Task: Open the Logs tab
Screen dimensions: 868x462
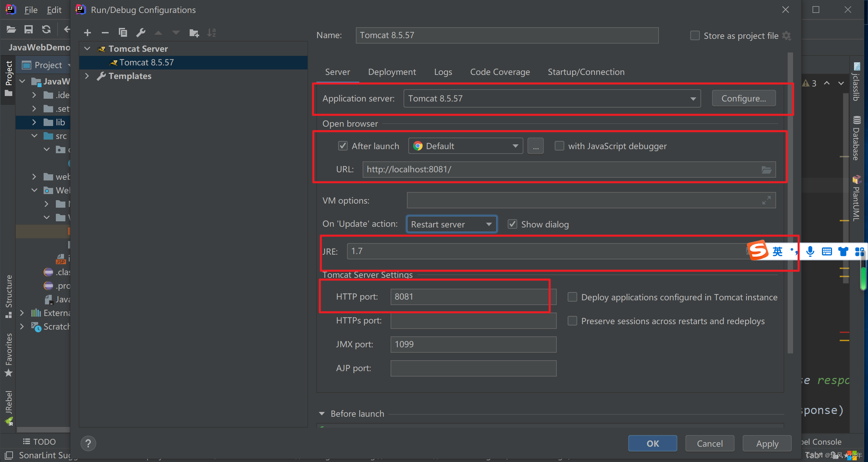Action: tap(442, 71)
